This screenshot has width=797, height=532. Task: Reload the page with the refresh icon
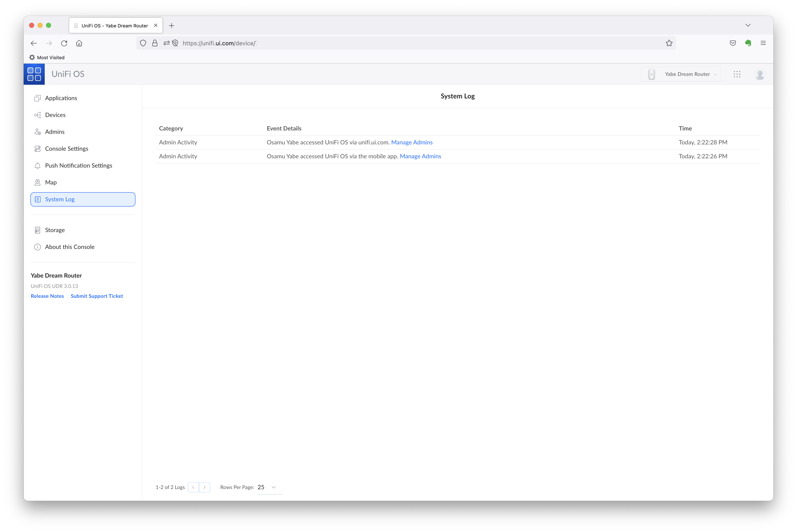point(64,43)
